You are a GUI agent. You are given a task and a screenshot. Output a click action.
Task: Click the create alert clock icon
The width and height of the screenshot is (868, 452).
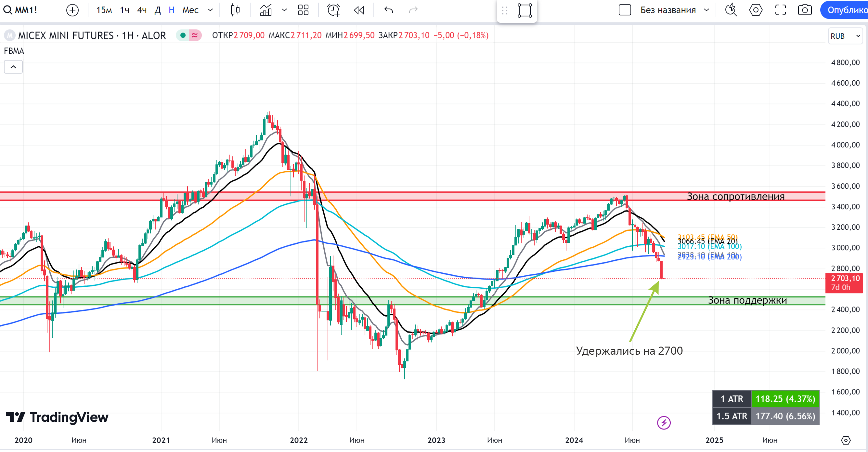(334, 10)
